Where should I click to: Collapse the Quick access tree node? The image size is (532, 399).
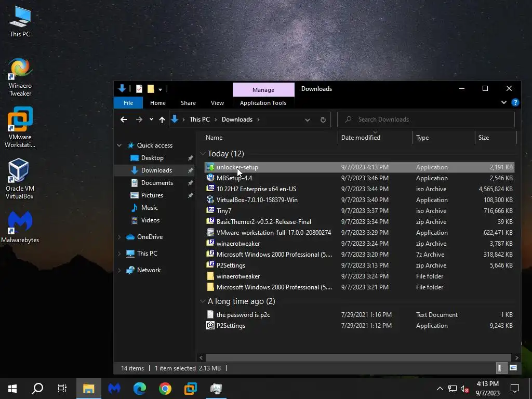tap(119, 145)
